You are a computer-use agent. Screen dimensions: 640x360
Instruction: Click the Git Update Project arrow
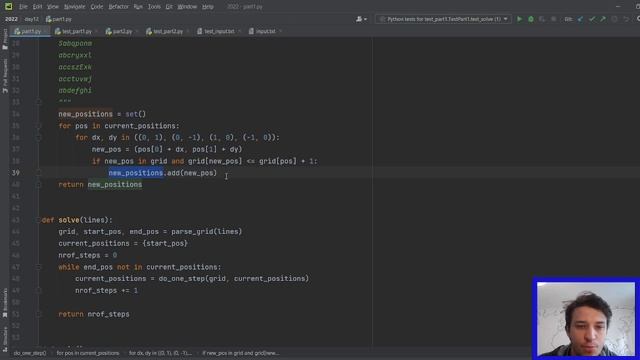pyautogui.click(x=580, y=19)
